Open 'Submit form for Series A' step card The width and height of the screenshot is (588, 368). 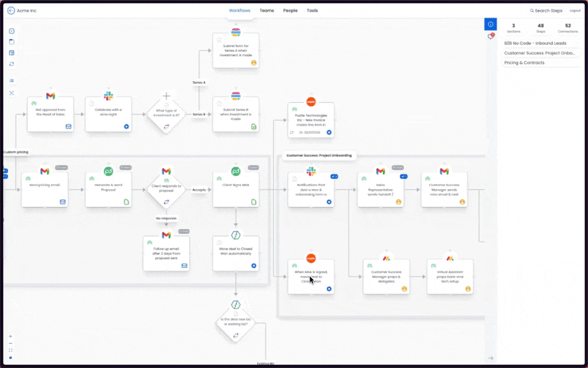236,50
